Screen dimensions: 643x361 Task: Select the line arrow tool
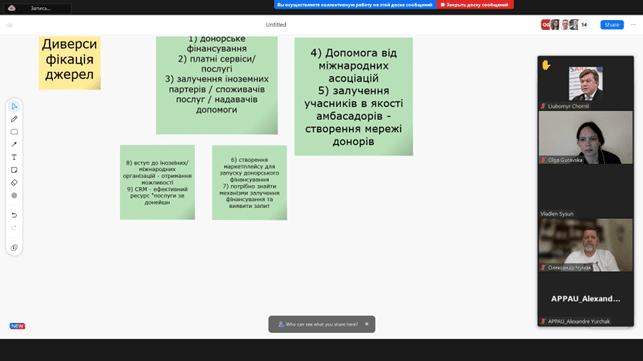(14, 144)
